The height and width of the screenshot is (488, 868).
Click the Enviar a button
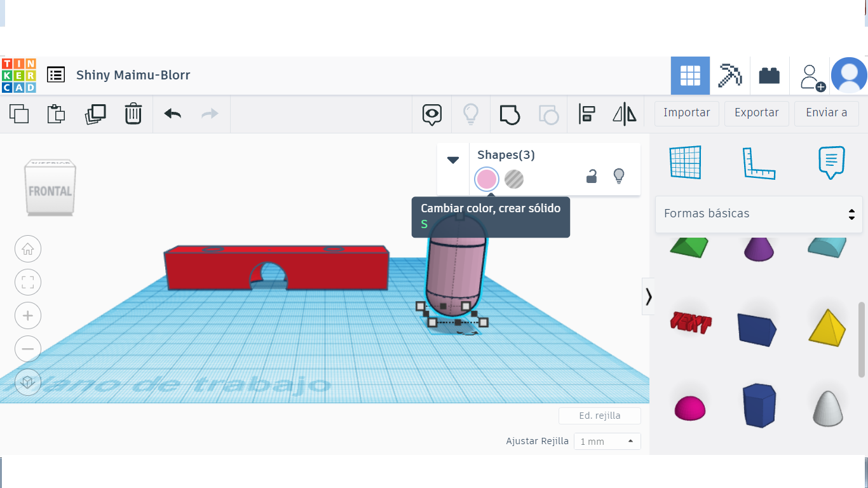click(x=827, y=113)
